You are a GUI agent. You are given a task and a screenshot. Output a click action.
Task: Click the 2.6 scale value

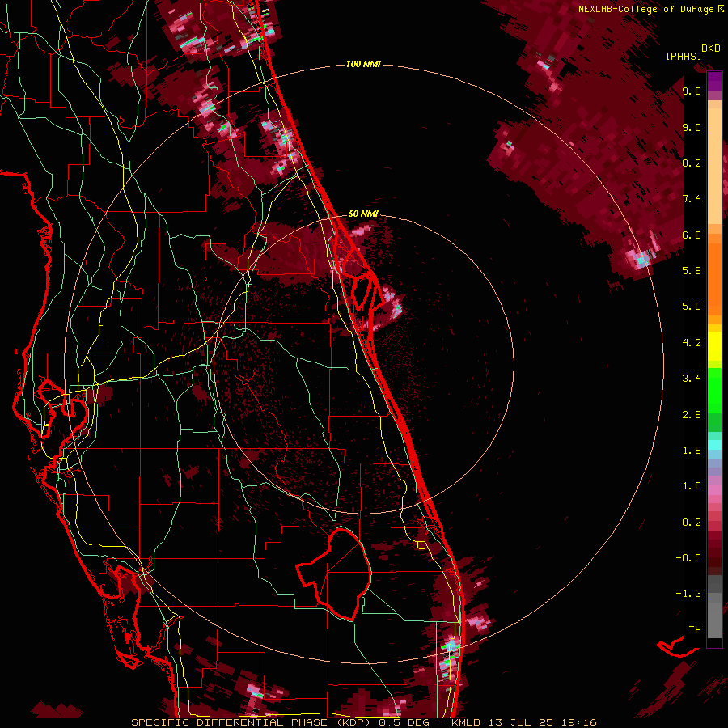coord(692,415)
